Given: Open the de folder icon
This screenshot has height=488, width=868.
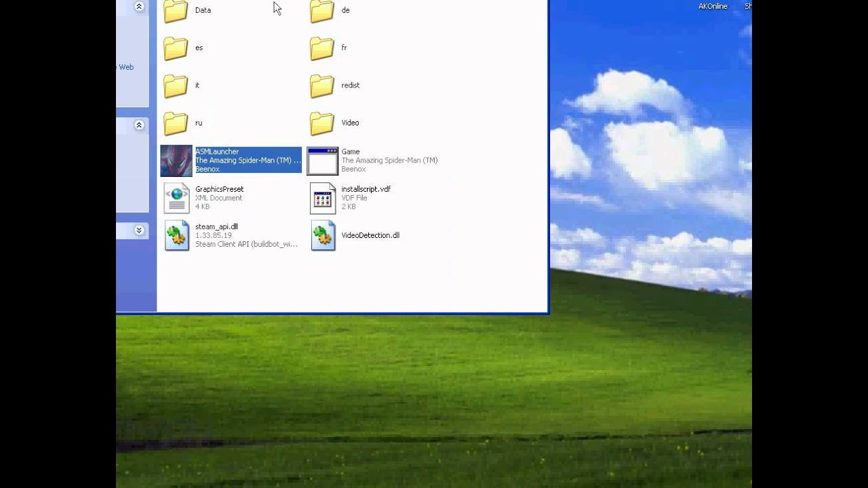Looking at the screenshot, I should 322,11.
